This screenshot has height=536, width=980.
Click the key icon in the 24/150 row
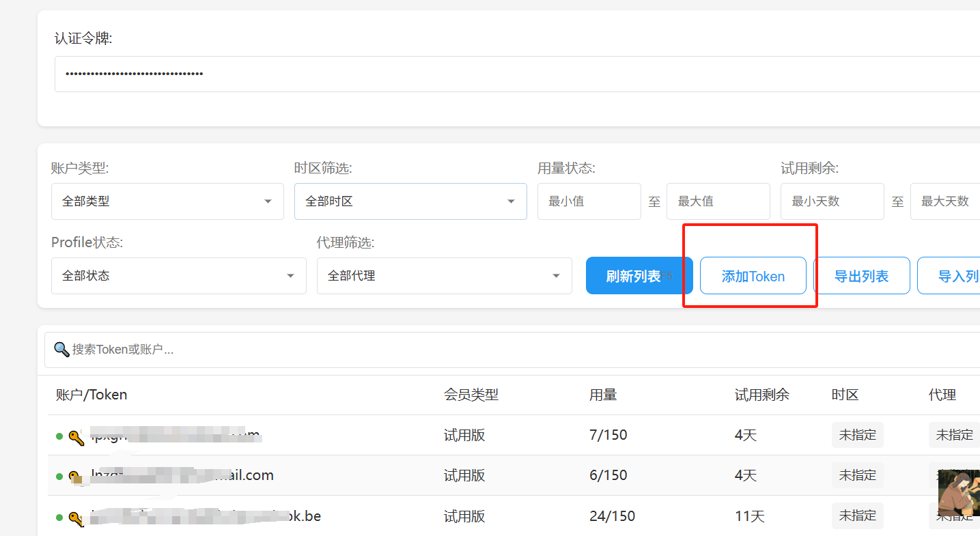(x=76, y=518)
